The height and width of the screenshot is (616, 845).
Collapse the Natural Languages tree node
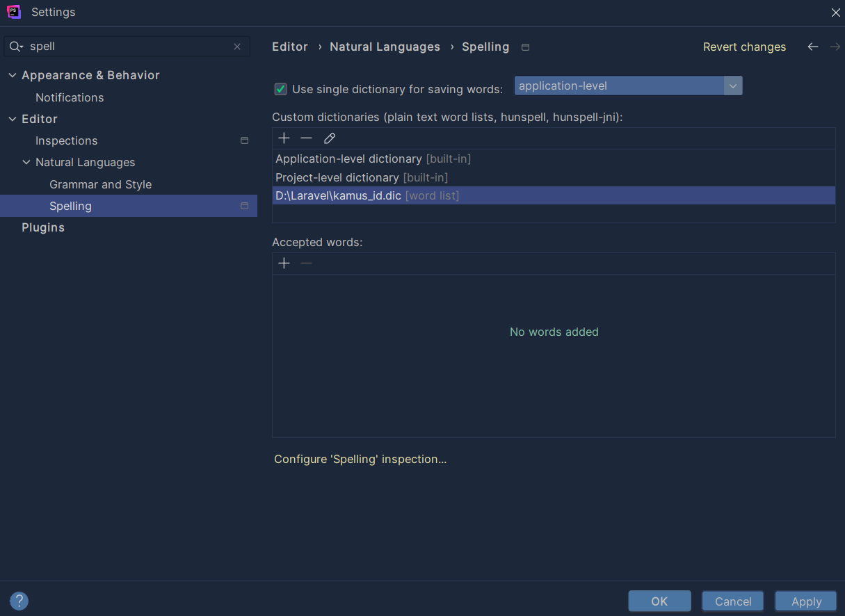click(26, 162)
